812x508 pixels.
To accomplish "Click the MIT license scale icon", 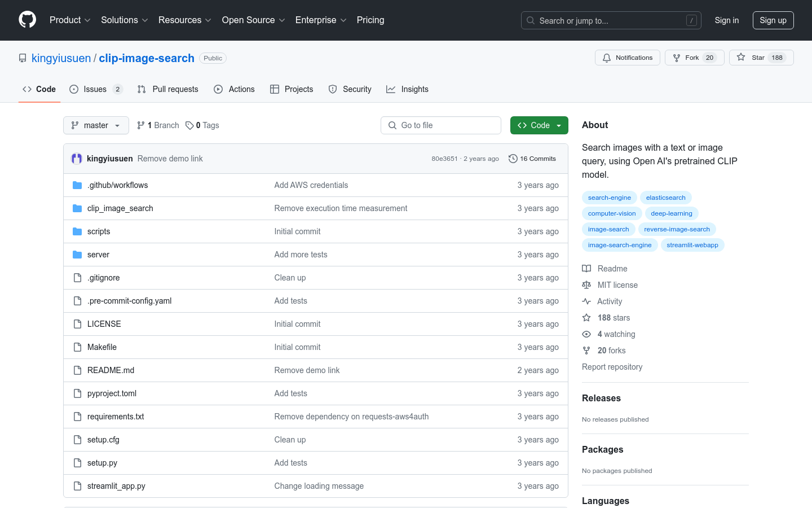I will pos(586,285).
